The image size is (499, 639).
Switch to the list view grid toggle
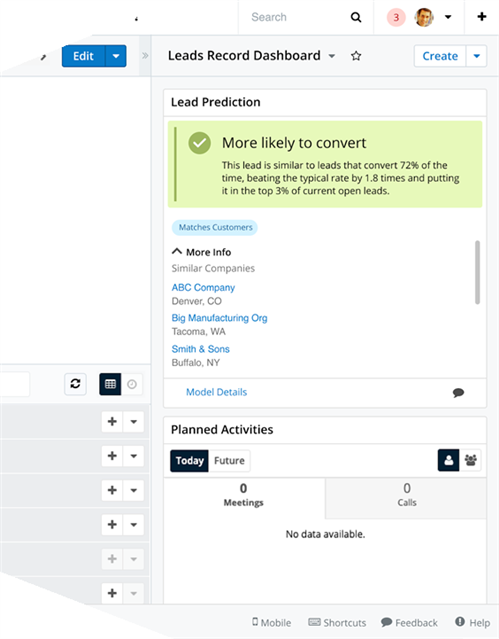(x=110, y=384)
